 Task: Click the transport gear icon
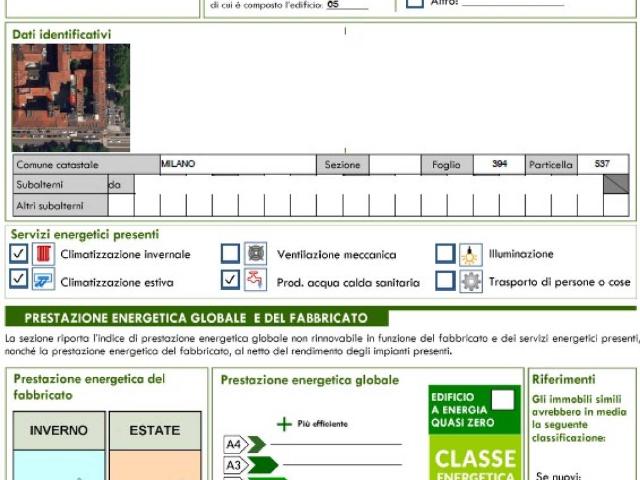pyautogui.click(x=471, y=281)
